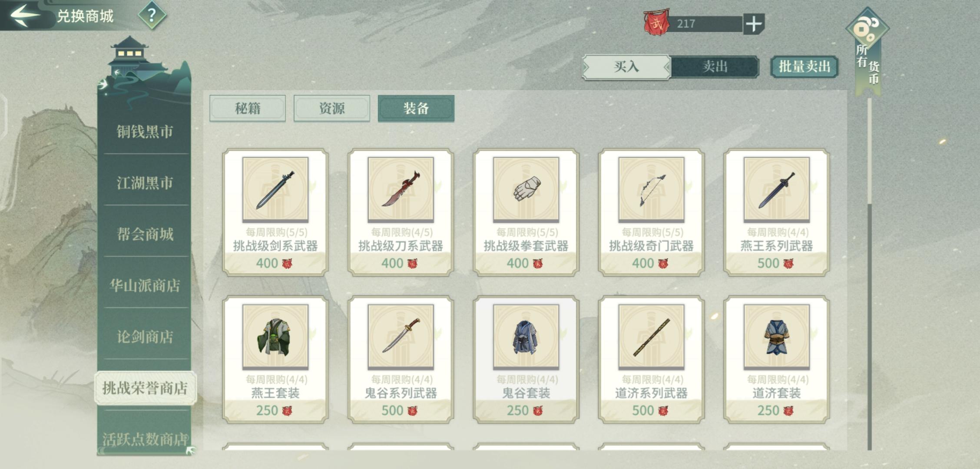Switch to 卖出 sell mode
This screenshot has width=980, height=469.
tap(715, 67)
